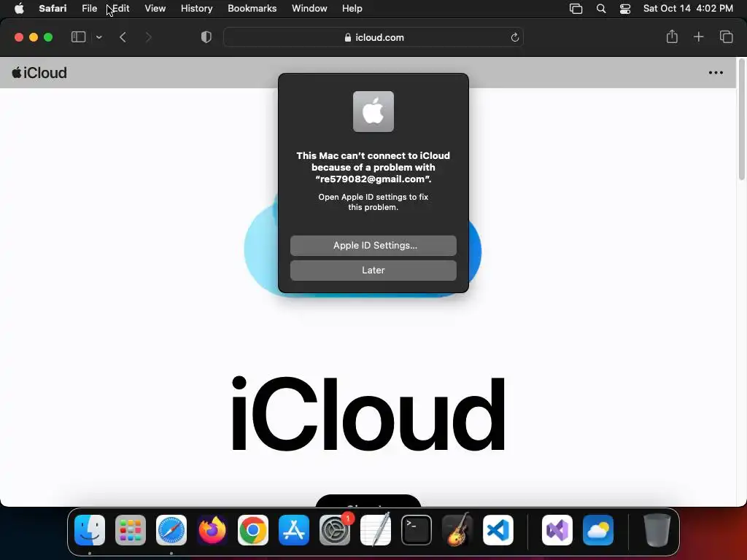Image resolution: width=747 pixels, height=560 pixels.
Task: Open the Apple menu
Action: (19, 9)
